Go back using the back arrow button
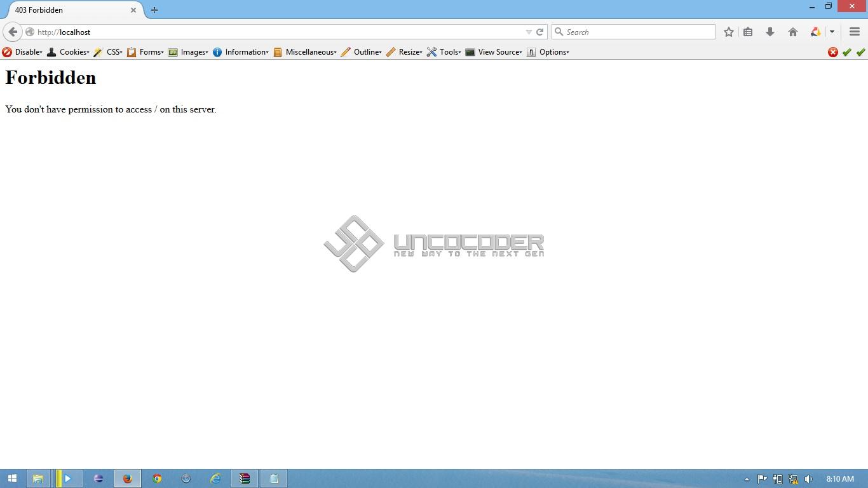The height and width of the screenshot is (488, 868). point(13,32)
